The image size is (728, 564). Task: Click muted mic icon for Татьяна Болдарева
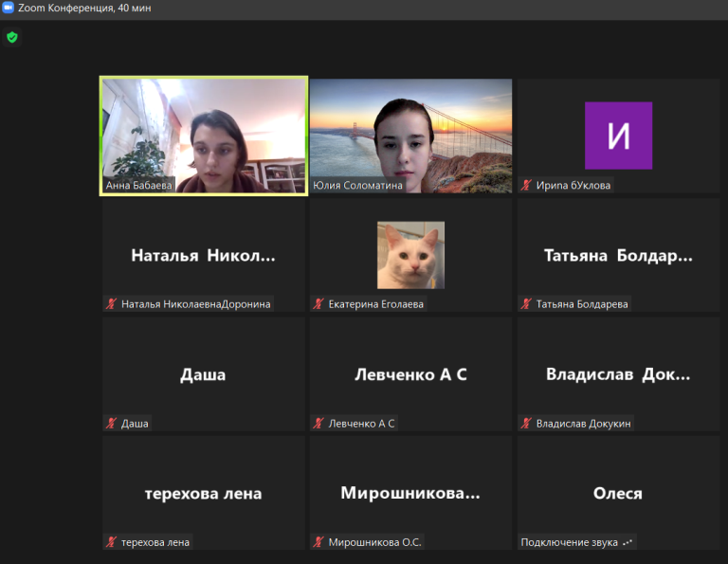[x=526, y=304]
